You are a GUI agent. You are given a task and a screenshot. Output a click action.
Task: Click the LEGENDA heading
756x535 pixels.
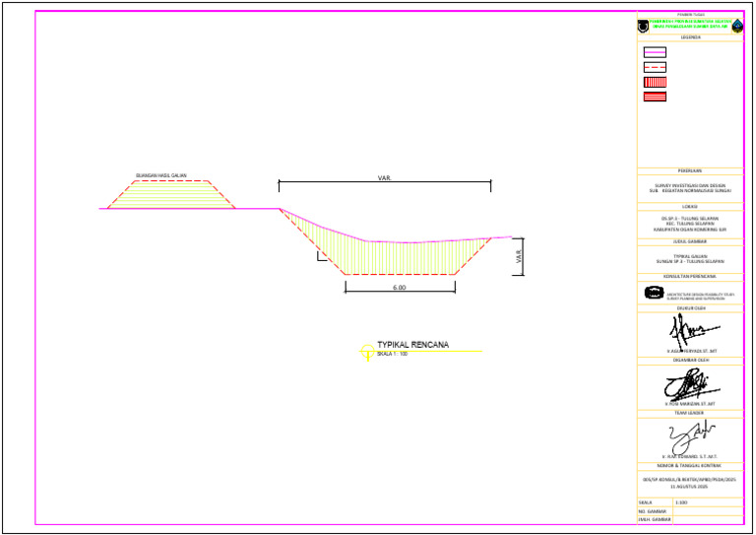tap(690, 37)
